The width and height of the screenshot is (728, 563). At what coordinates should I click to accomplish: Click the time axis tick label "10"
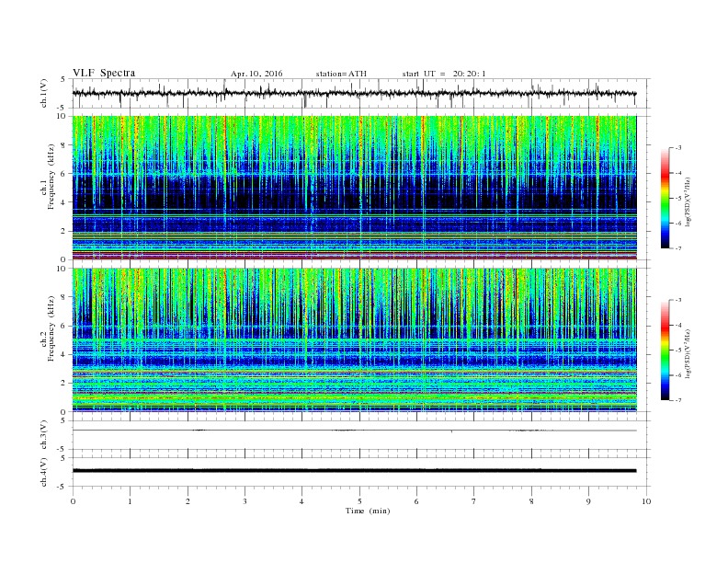tap(646, 501)
